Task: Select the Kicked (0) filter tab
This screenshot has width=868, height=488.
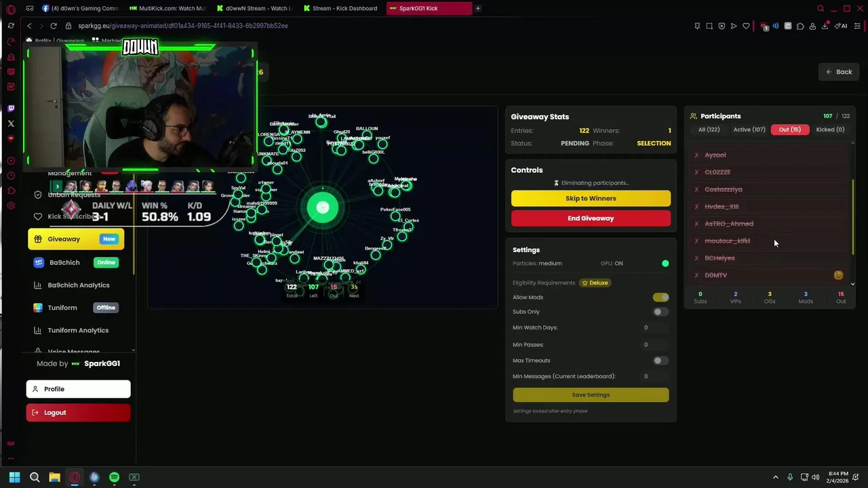Action: pyautogui.click(x=830, y=129)
